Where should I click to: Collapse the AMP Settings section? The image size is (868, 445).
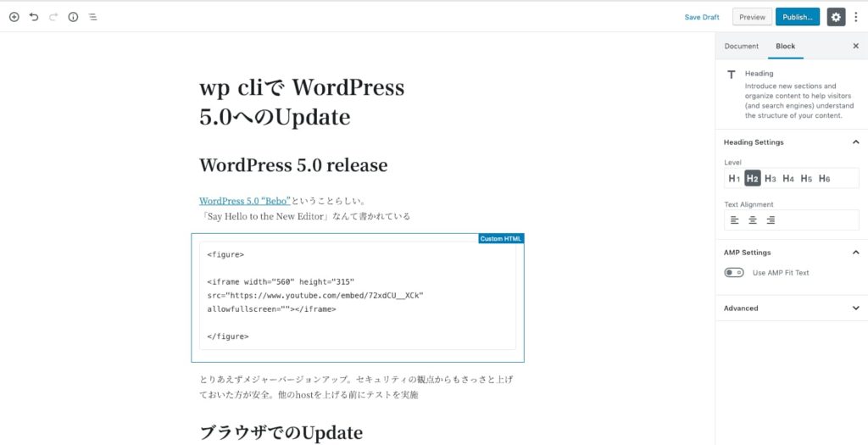point(791,253)
